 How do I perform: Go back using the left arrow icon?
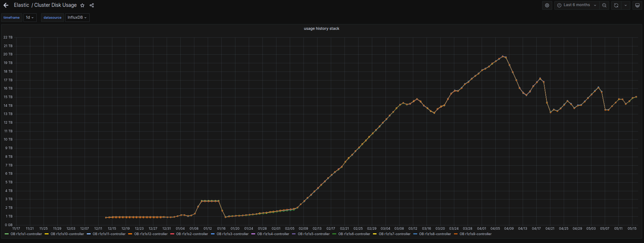click(x=6, y=5)
